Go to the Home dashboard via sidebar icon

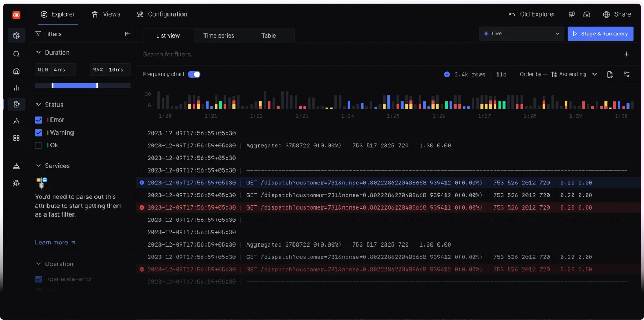tap(16, 70)
